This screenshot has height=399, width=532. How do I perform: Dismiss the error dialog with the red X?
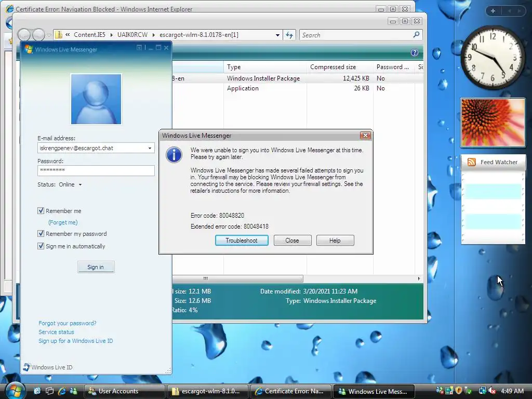coord(365,136)
